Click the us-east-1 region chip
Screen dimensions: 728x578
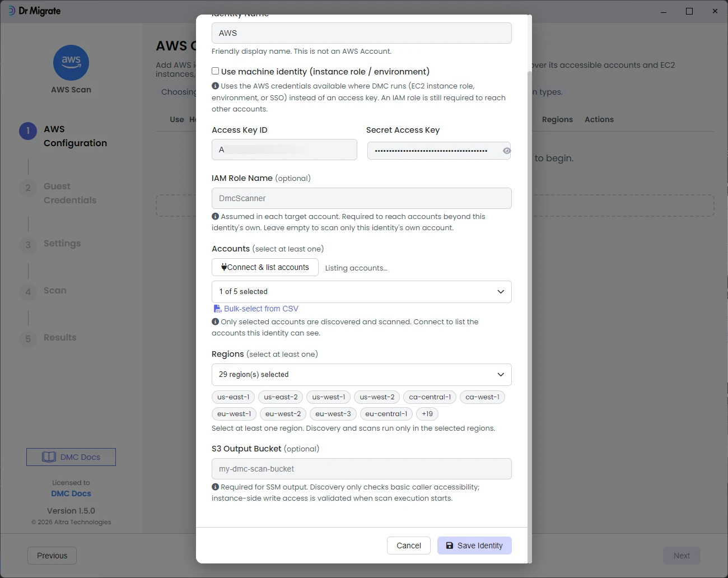tap(234, 397)
